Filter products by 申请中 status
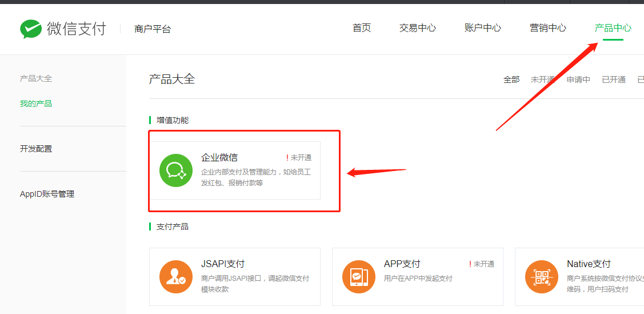644x314 pixels. click(x=578, y=80)
